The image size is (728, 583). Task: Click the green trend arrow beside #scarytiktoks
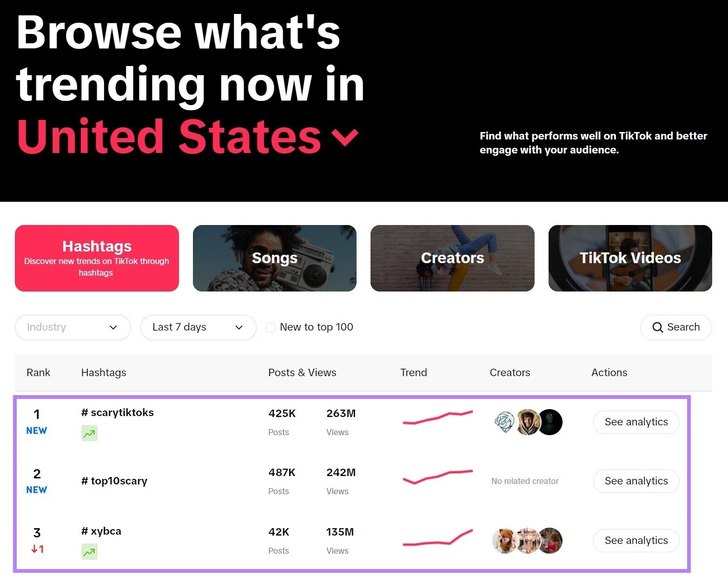click(89, 433)
